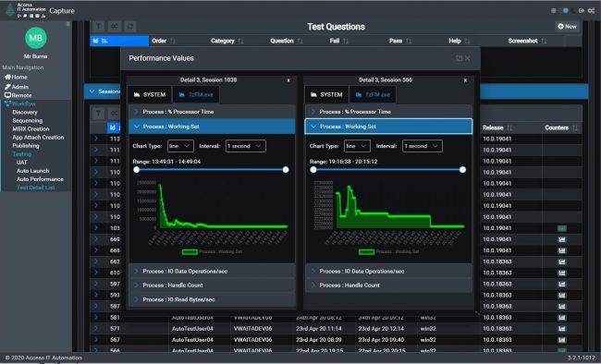Collapse Working Set in Session 566 panel

(388, 127)
